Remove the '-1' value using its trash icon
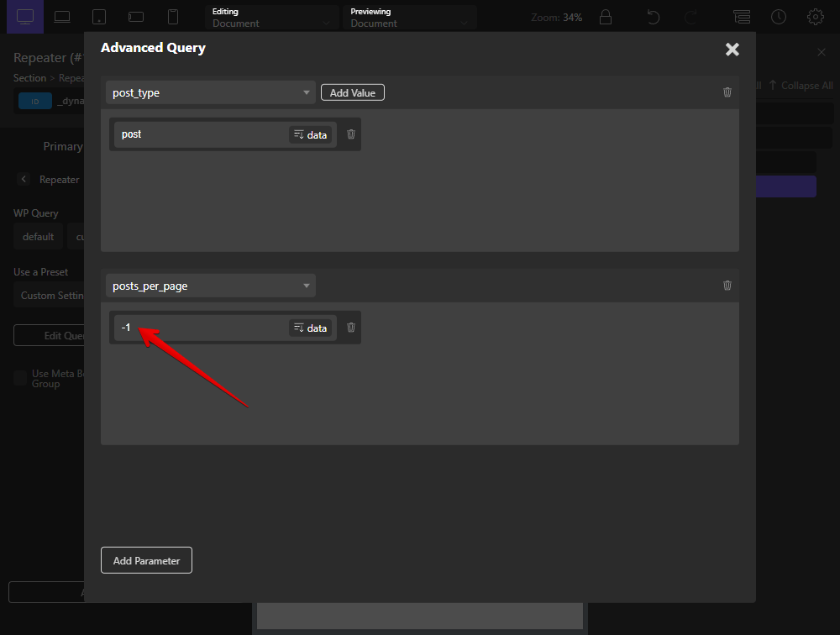The height and width of the screenshot is (635, 840). [x=351, y=328]
